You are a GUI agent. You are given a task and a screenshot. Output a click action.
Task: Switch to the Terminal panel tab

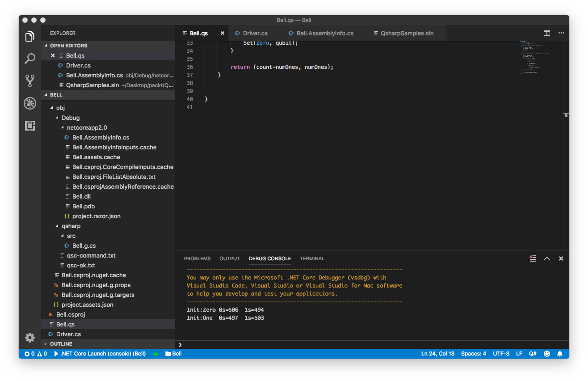312,258
